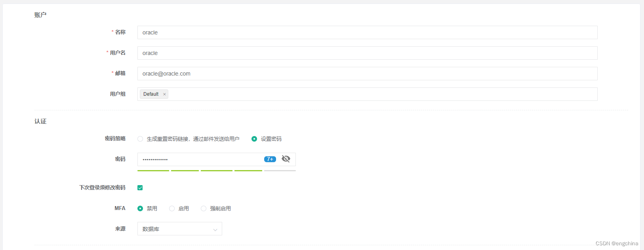Click the 用户名 input field
644x250 pixels.
[367, 53]
